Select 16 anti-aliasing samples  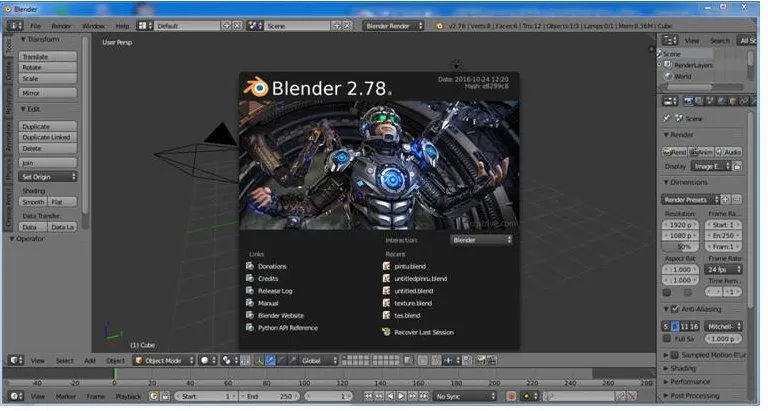(694, 326)
